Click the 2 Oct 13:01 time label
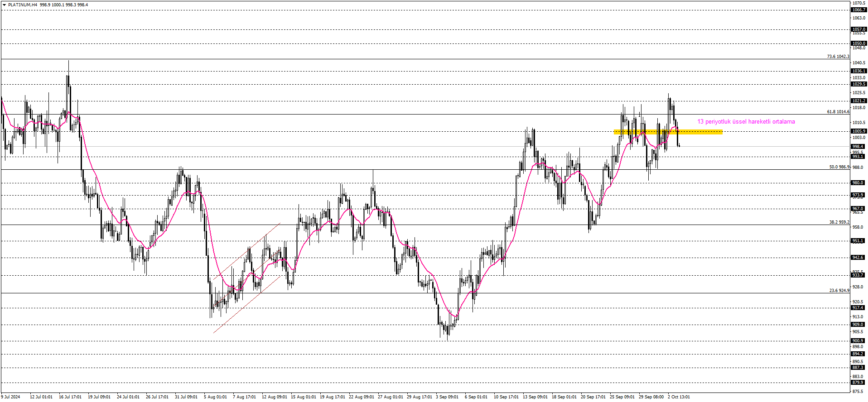 (x=679, y=397)
